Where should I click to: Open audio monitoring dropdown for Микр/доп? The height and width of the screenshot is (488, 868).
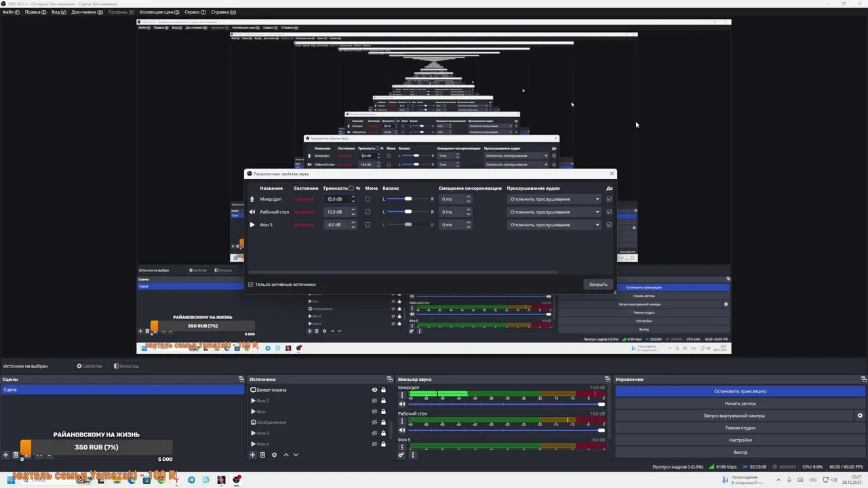pyautogui.click(x=554, y=199)
